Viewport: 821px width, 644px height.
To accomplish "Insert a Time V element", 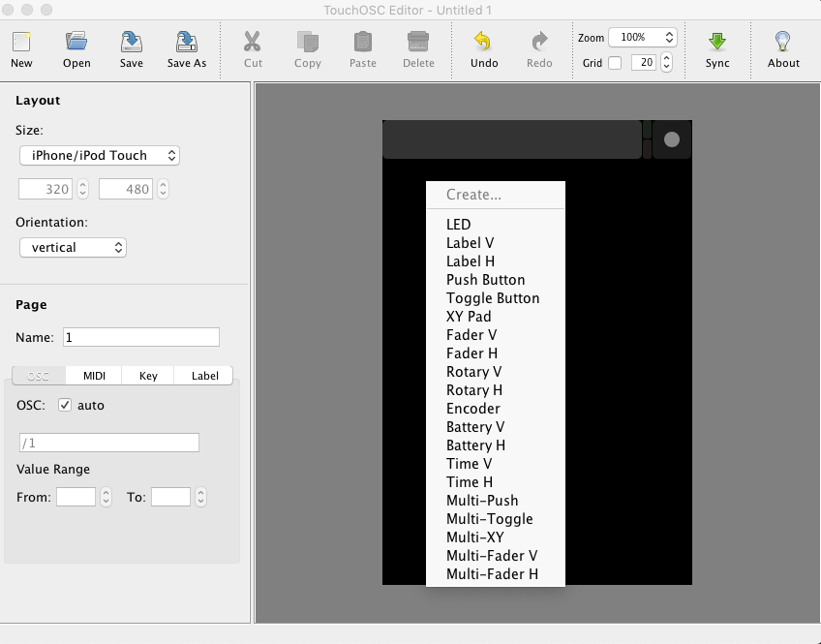I will click(496, 463).
